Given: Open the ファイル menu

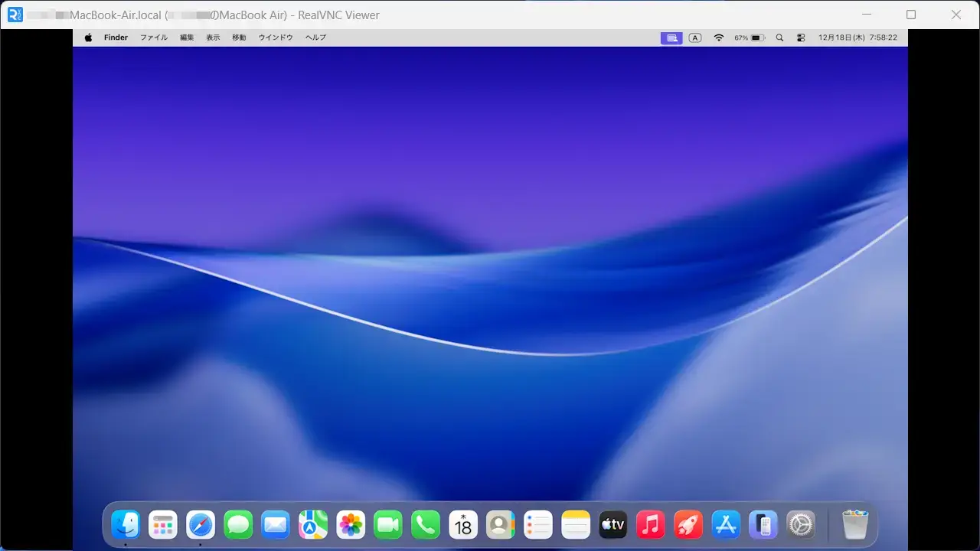Looking at the screenshot, I should 154,37.
